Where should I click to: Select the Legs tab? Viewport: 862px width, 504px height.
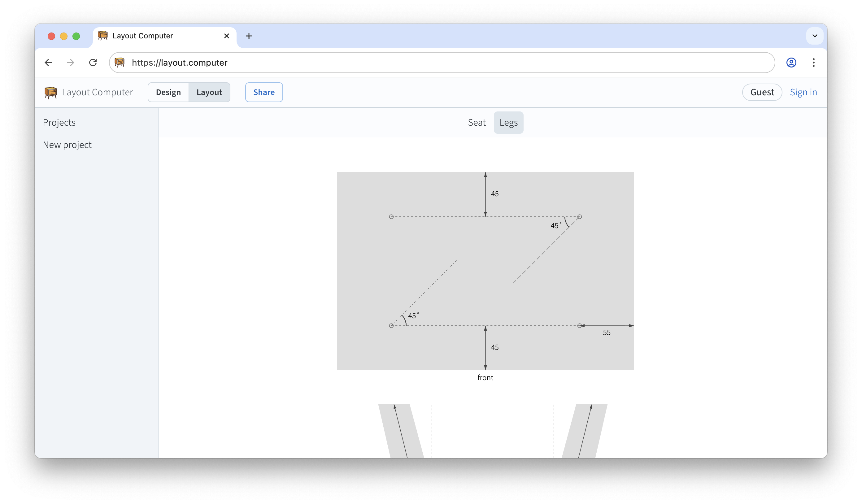[x=508, y=122]
